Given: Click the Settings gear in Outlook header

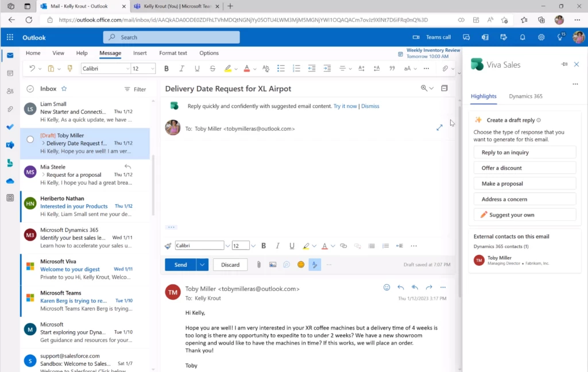Looking at the screenshot, I should tap(541, 37).
